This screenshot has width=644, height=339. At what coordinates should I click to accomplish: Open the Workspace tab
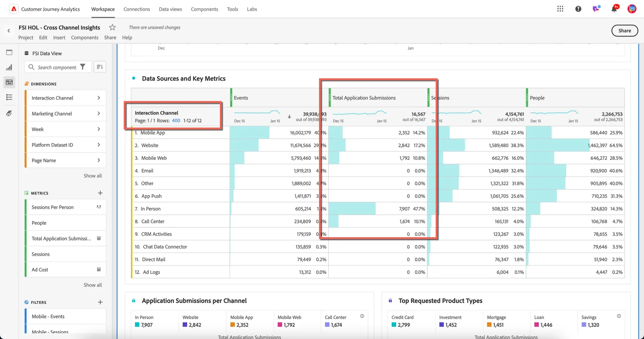click(x=103, y=9)
